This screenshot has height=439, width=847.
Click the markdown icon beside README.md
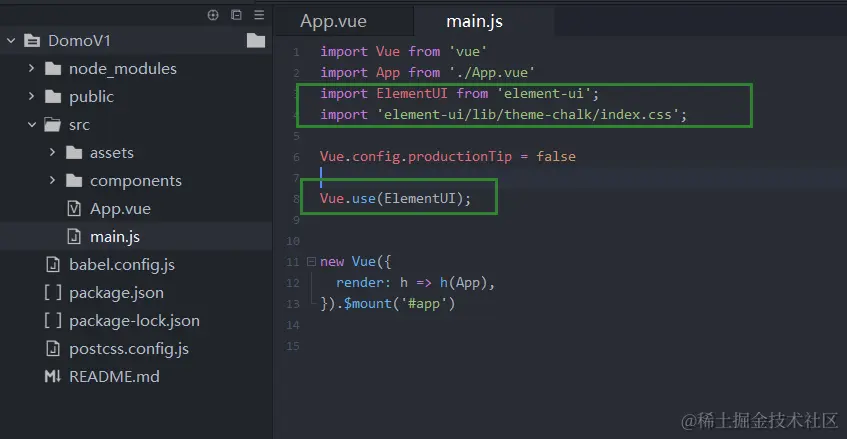tap(53, 376)
